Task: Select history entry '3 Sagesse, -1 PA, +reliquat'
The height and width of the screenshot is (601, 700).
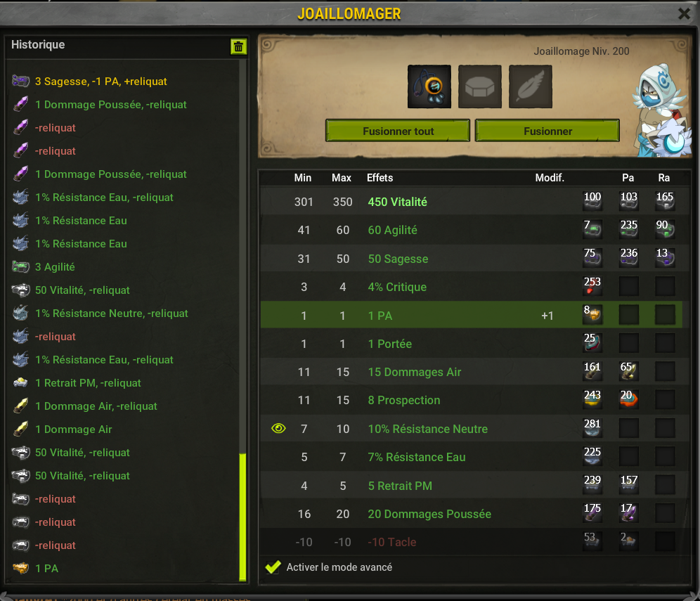Action: tap(101, 82)
